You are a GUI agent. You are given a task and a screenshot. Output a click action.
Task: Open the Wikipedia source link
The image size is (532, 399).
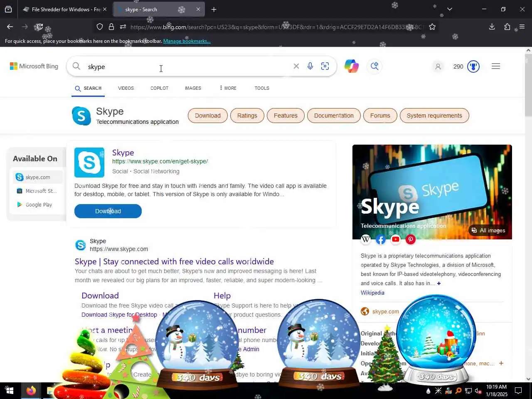click(372, 293)
